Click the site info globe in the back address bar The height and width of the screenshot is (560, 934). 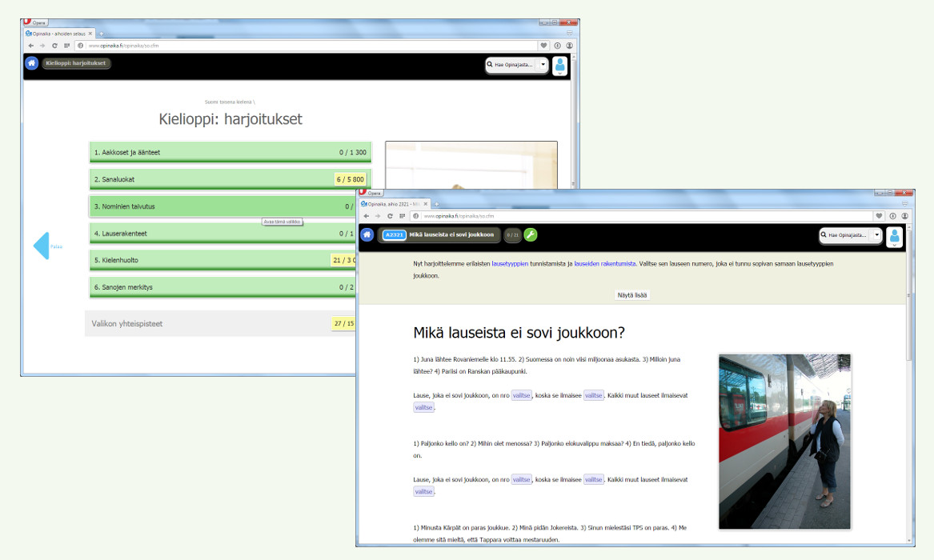click(x=80, y=46)
